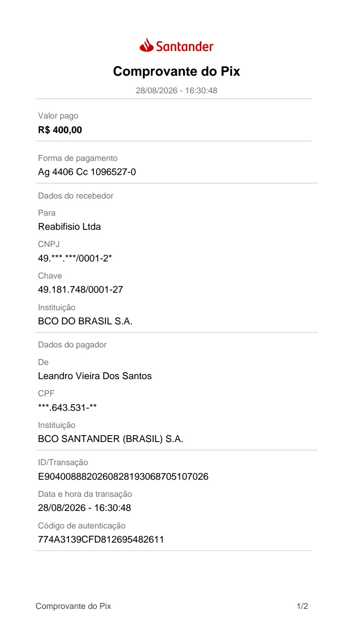353x644 pixels.
Task: Click BCO SANTANDER (BRASIL) S.A. institution
Action: pyautogui.click(x=111, y=439)
